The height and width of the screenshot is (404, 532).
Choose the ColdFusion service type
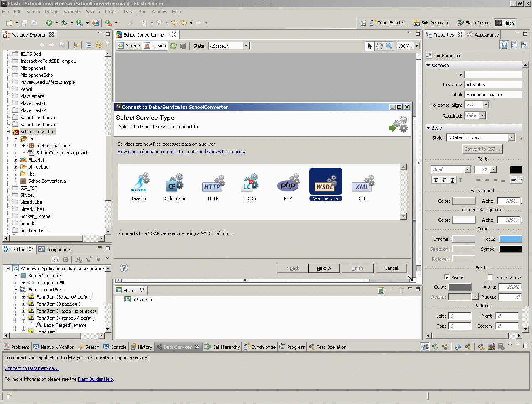pyautogui.click(x=175, y=183)
